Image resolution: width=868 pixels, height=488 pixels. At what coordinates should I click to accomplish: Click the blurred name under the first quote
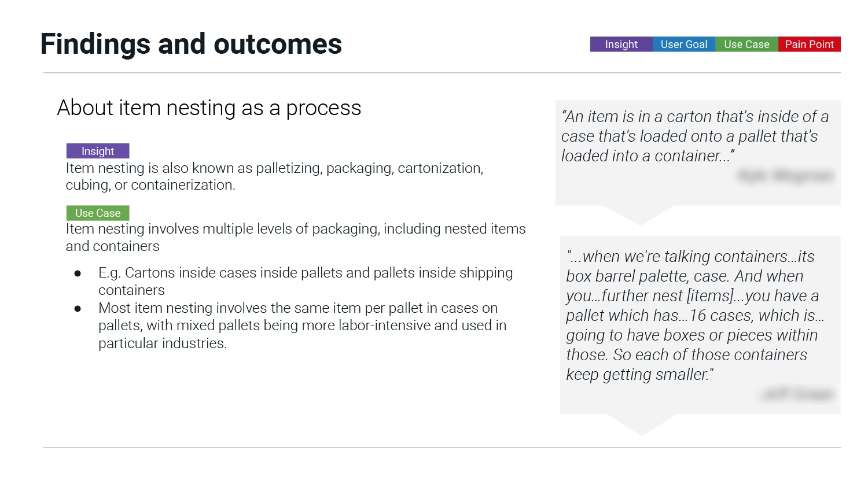[x=786, y=176]
